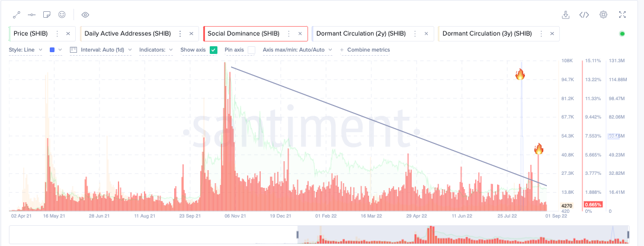Enable the Pin axis checkbox
The height and width of the screenshot is (246, 644).
[251, 50]
